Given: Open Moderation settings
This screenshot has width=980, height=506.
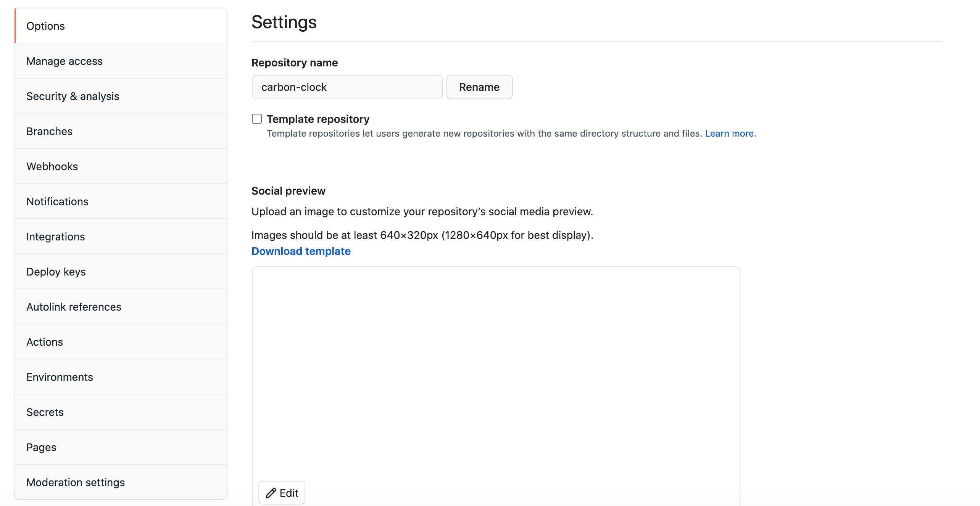Looking at the screenshot, I should click(x=76, y=482).
